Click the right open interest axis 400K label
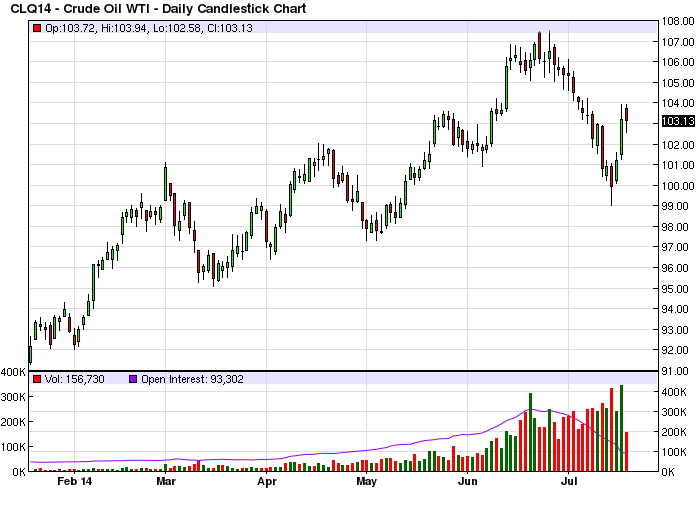Viewport: 700px width, 512px height. click(674, 392)
